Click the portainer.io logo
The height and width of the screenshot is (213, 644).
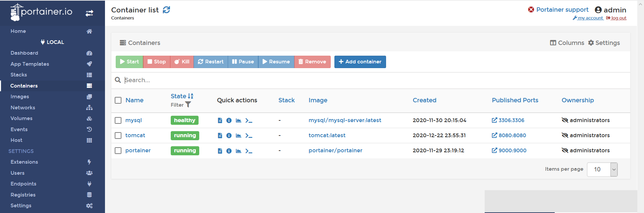click(41, 12)
